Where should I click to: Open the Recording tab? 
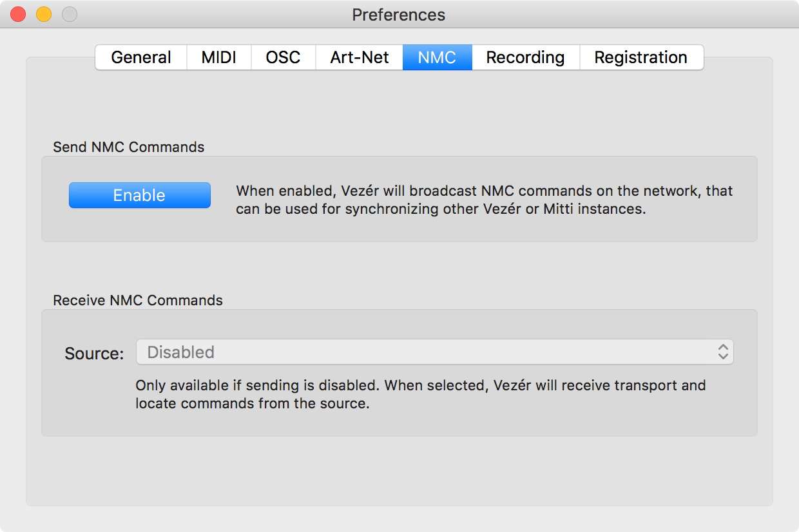(525, 57)
